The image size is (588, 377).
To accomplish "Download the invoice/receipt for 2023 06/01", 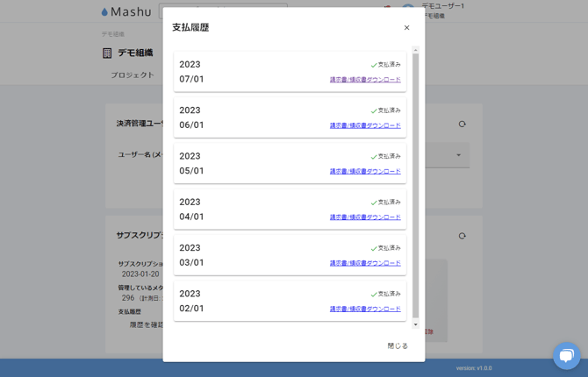I will click(x=365, y=125).
